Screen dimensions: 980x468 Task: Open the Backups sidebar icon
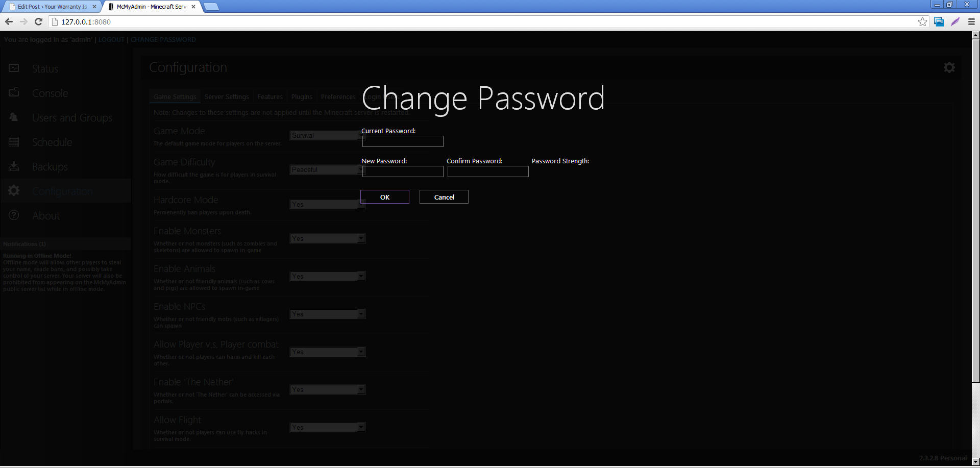14,166
